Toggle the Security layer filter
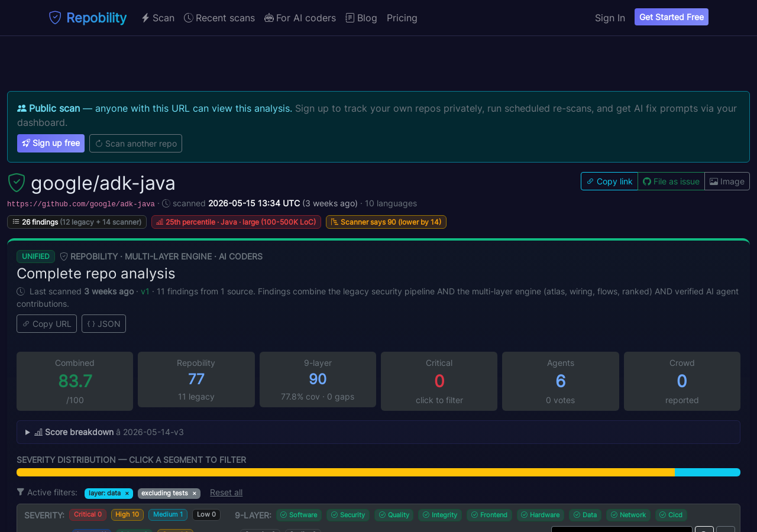 348,515
